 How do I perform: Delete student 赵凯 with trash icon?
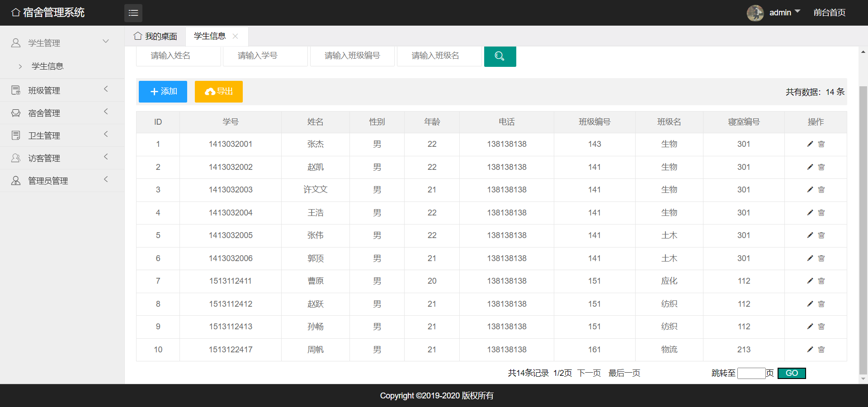coord(821,167)
